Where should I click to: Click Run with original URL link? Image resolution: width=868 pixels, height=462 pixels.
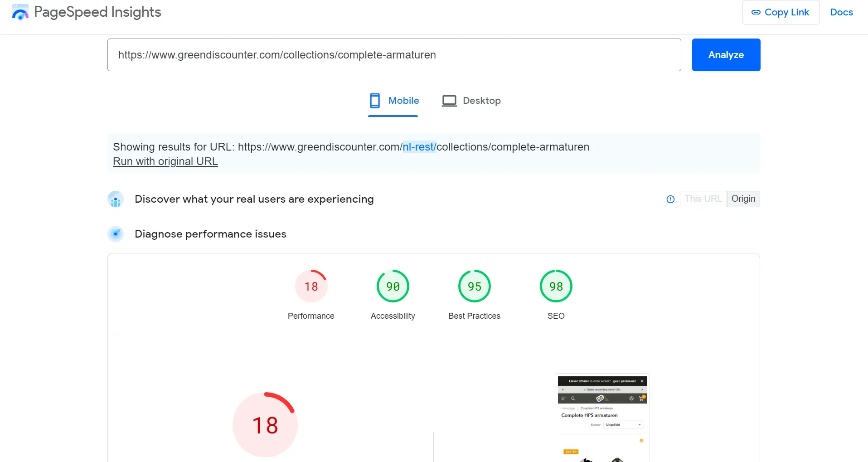165,161
